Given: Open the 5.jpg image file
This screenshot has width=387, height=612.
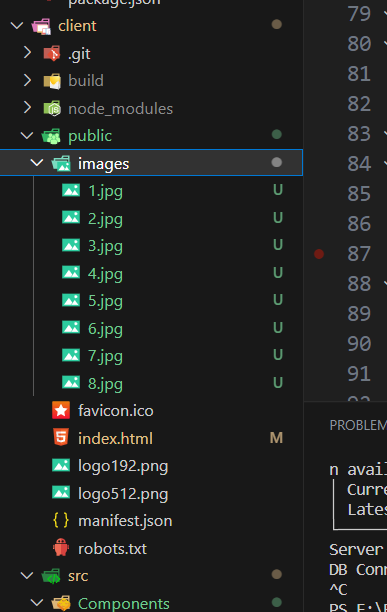Looking at the screenshot, I should (x=105, y=301).
